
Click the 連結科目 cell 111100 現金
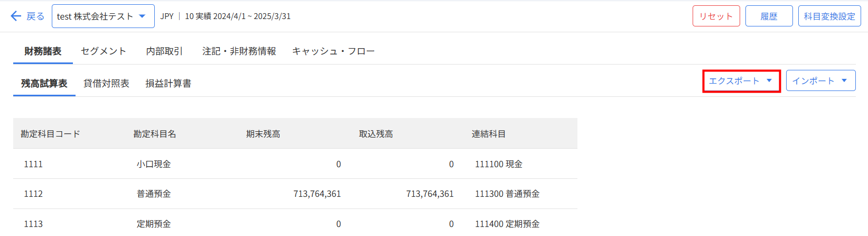[x=499, y=164]
